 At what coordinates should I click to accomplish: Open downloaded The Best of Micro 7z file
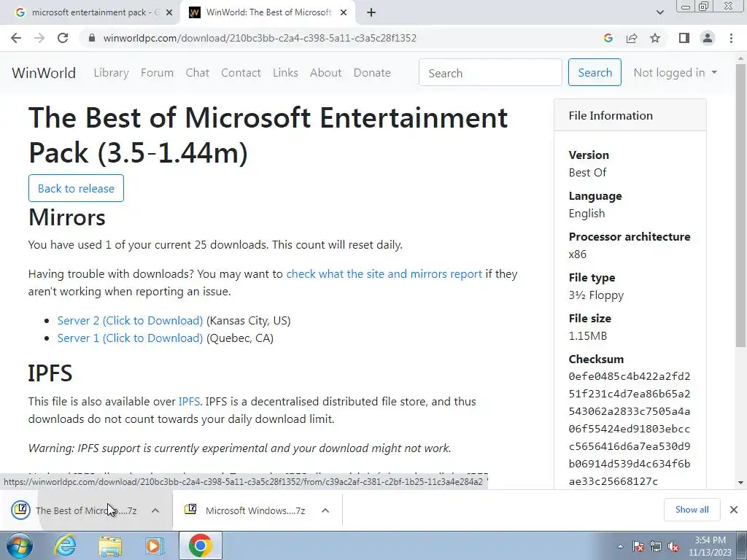click(x=76, y=510)
